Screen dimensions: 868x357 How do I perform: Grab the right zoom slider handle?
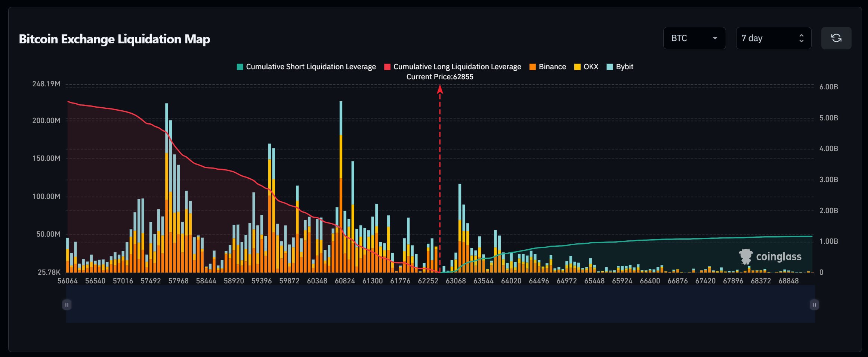(x=814, y=305)
